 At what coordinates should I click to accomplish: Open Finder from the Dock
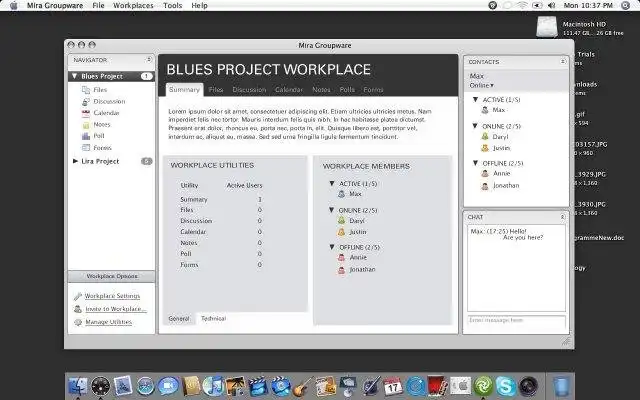click(x=78, y=386)
